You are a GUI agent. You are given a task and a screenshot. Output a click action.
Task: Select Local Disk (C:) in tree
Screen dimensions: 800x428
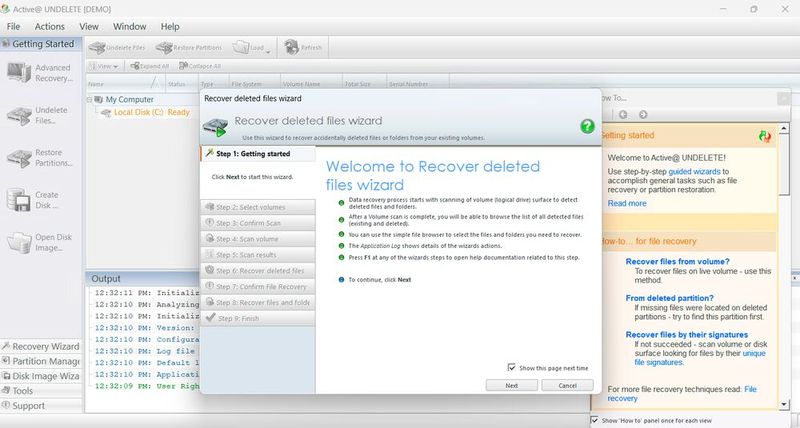pyautogui.click(x=151, y=112)
